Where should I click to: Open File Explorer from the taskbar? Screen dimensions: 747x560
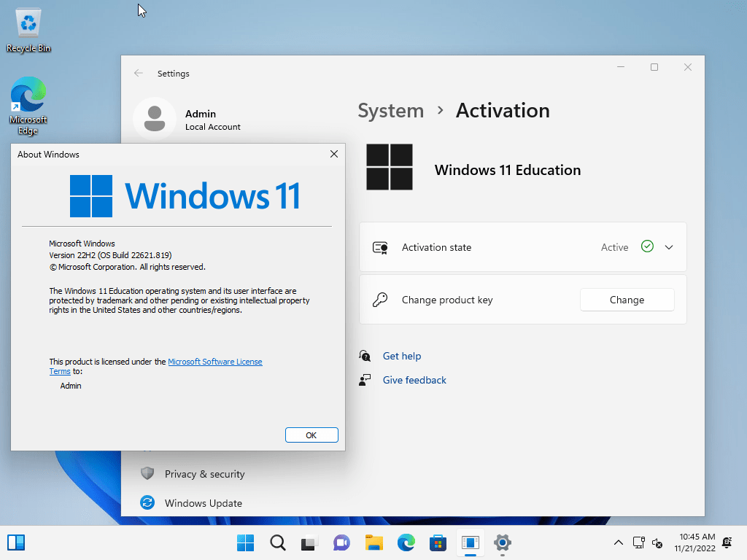374,542
